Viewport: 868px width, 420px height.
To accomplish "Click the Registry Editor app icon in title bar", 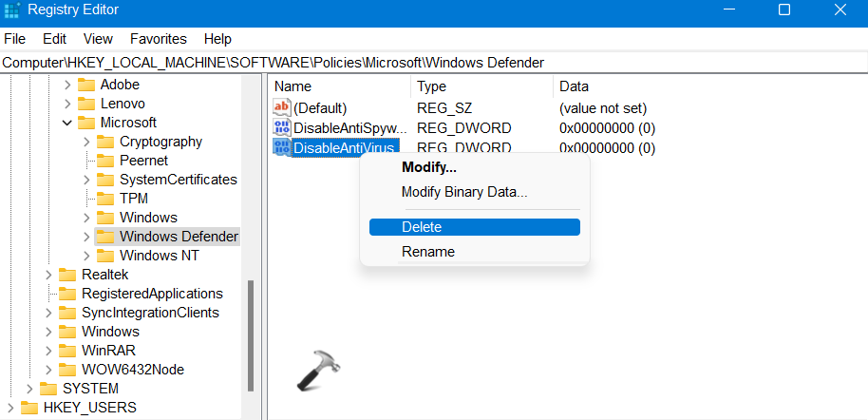I will (x=11, y=10).
